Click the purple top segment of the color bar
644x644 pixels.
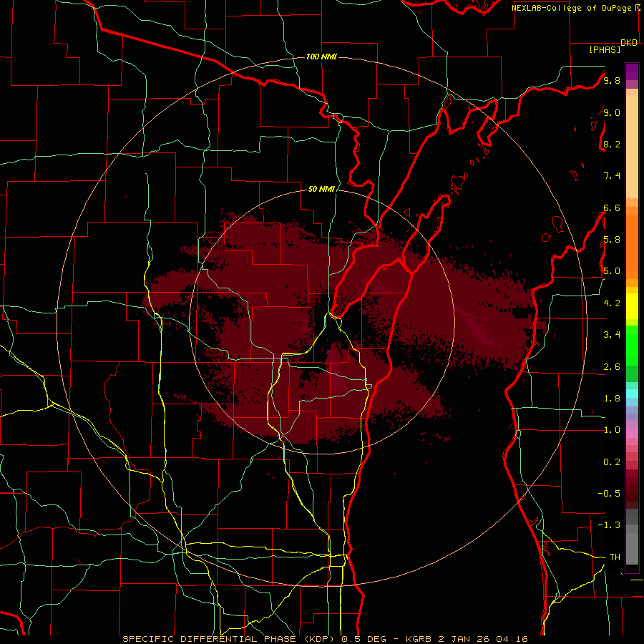pyautogui.click(x=632, y=72)
